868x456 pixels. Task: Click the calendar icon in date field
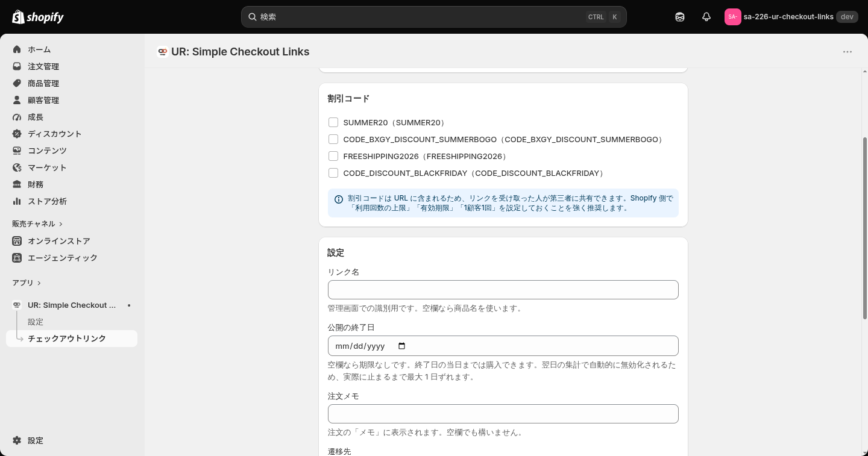pyautogui.click(x=402, y=346)
